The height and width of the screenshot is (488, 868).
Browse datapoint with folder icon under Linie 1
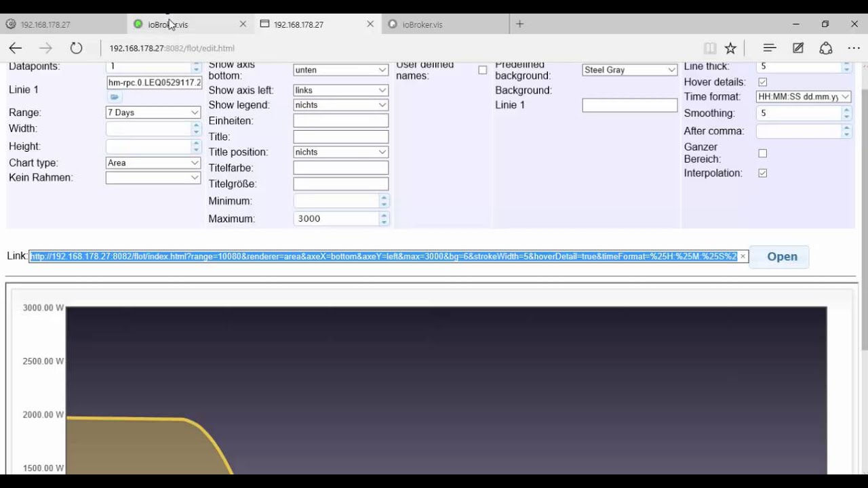[115, 98]
